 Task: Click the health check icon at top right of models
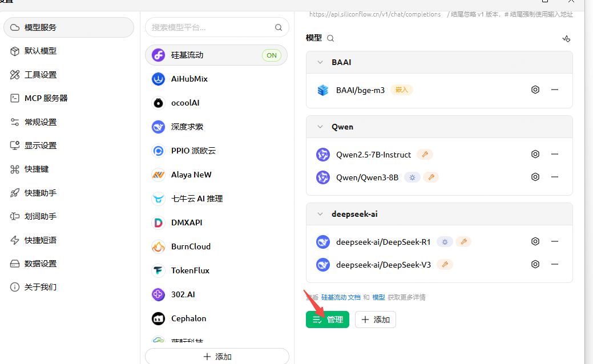566,39
